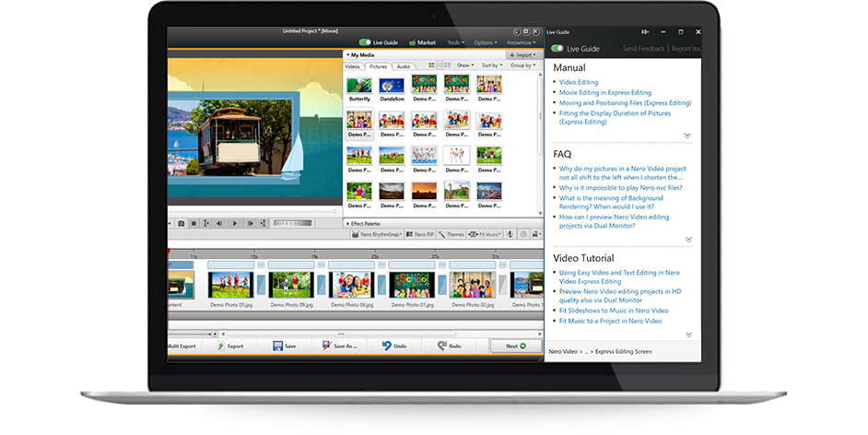The image size is (868, 435).
Task: Open the Tools menu
Action: click(455, 42)
